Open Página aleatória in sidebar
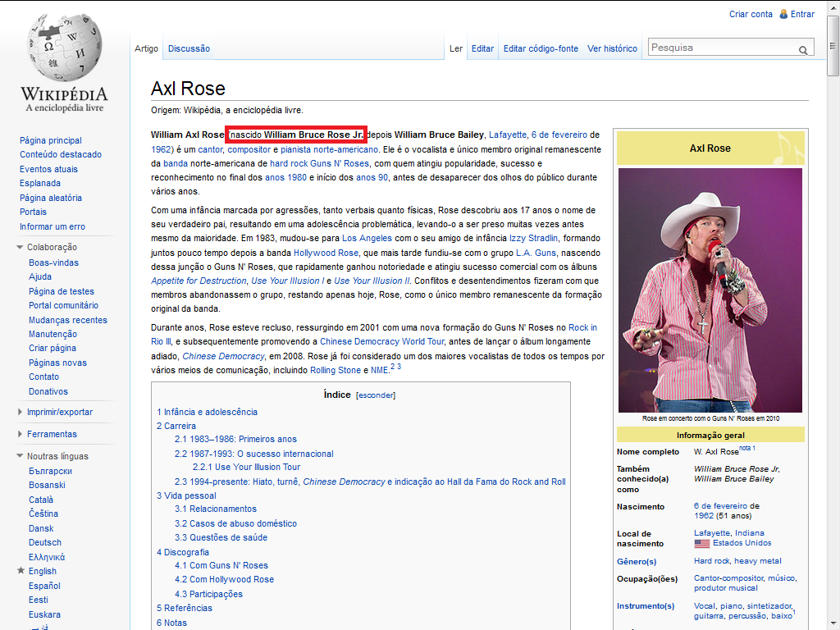Viewport: 840px width, 630px height. tap(51, 198)
